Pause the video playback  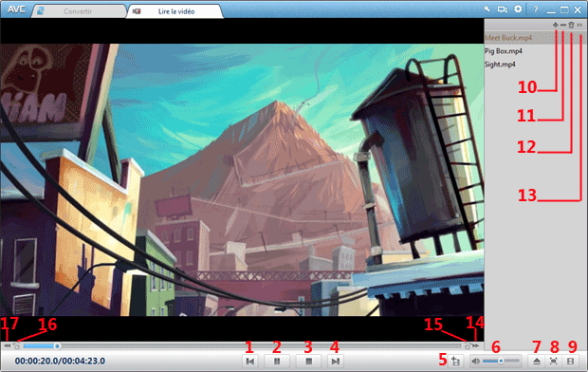pos(277,362)
